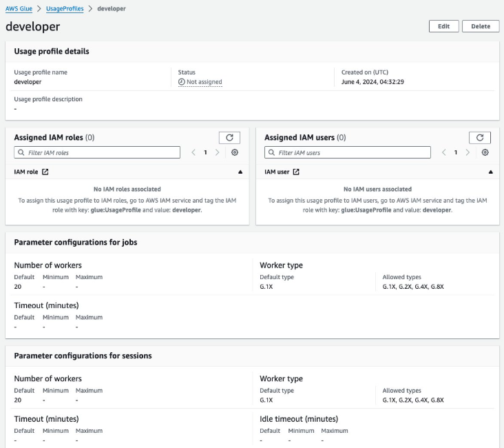Viewport: 504px width, 448px height.
Task: Sort the IAM role column ascending
Action: point(240,172)
